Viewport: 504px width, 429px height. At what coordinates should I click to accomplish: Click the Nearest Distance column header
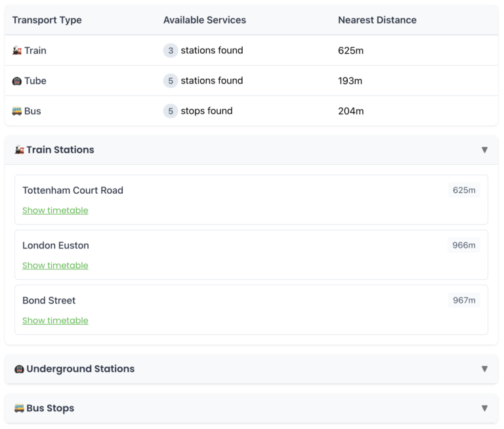pyautogui.click(x=377, y=20)
